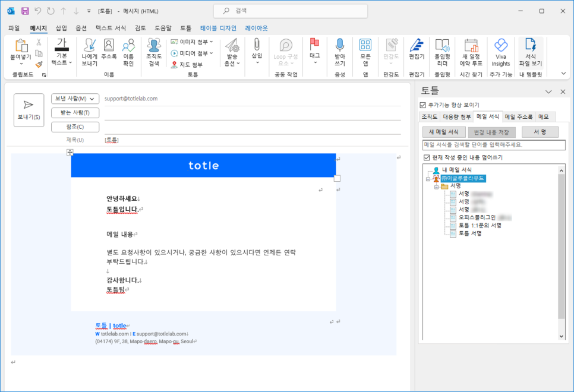Click the Paste (붙여넣기) clipboard icon
The image size is (574, 392).
21,46
